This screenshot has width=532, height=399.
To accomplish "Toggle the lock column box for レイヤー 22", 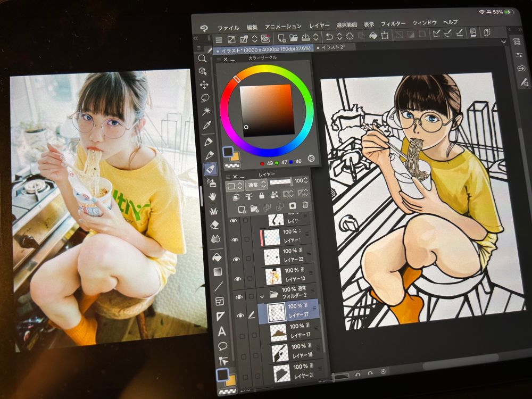I will pyautogui.click(x=248, y=259).
